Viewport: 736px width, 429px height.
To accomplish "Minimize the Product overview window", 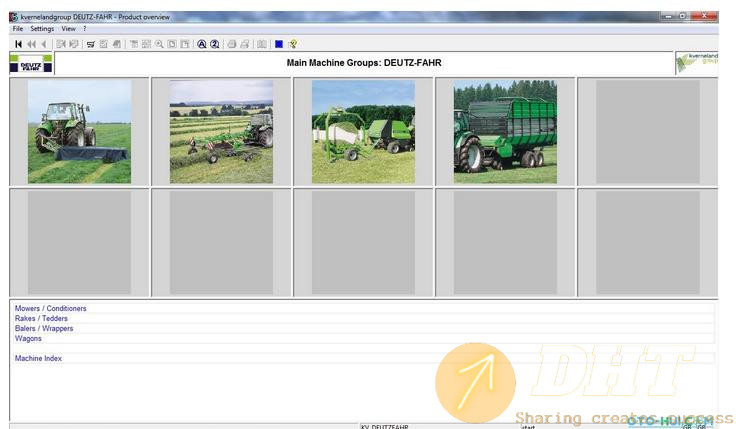I will pos(667,16).
